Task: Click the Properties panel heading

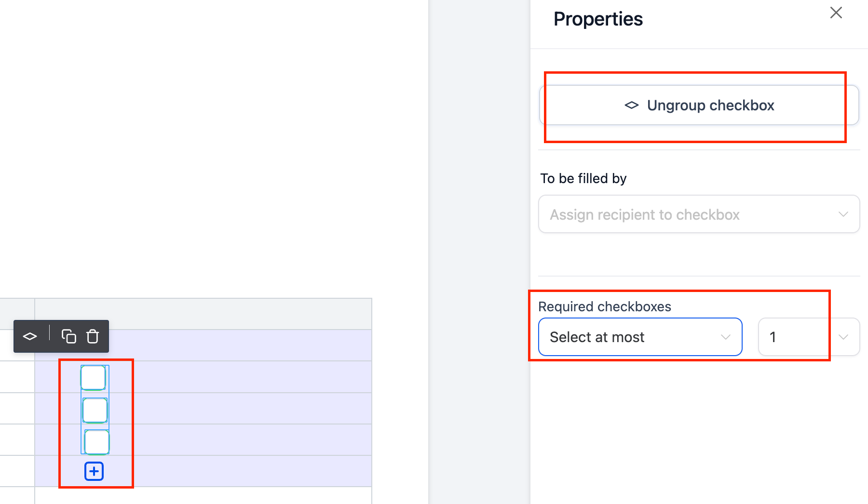Action: pos(598,19)
